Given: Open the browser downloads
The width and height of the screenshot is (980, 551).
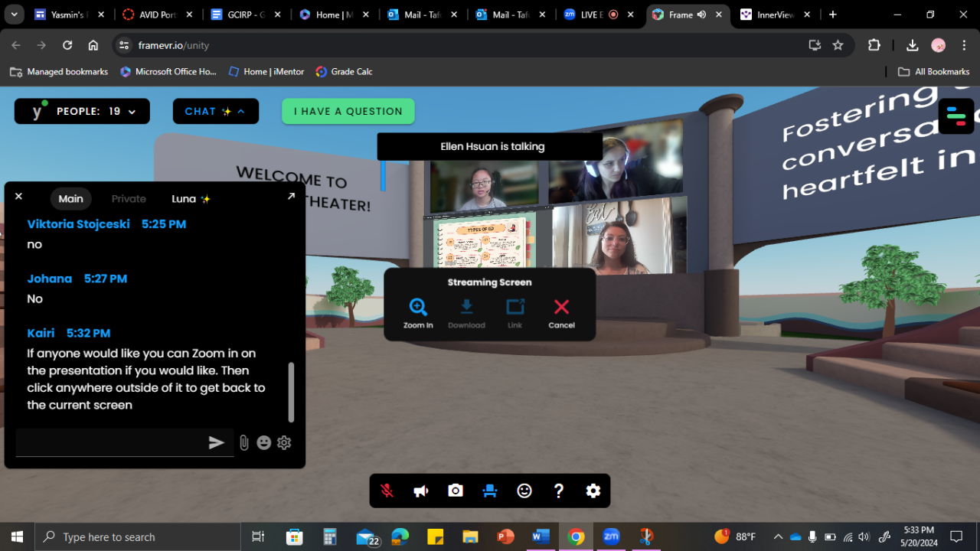Looking at the screenshot, I should (912, 45).
